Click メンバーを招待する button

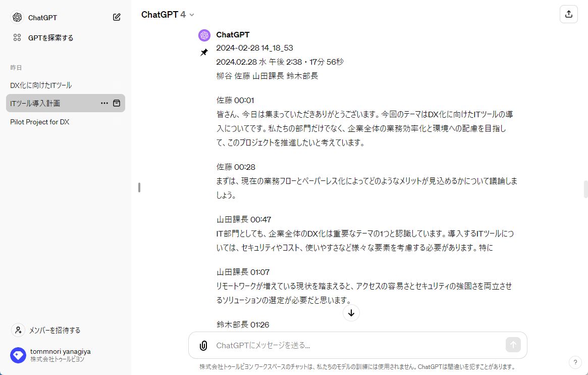pyautogui.click(x=46, y=330)
